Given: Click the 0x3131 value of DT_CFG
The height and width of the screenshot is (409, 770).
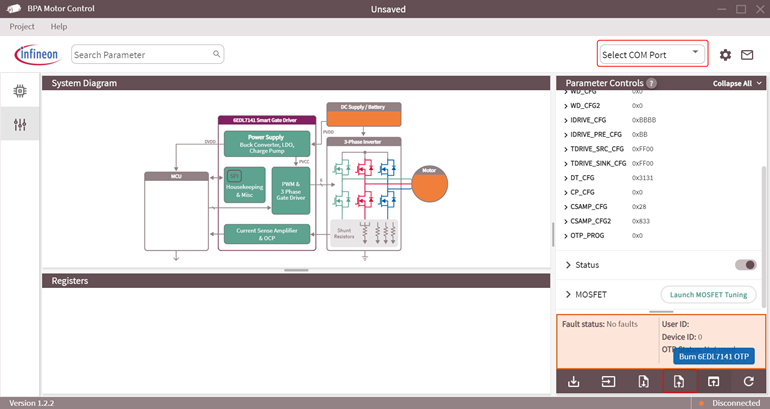Looking at the screenshot, I should [x=642, y=178].
